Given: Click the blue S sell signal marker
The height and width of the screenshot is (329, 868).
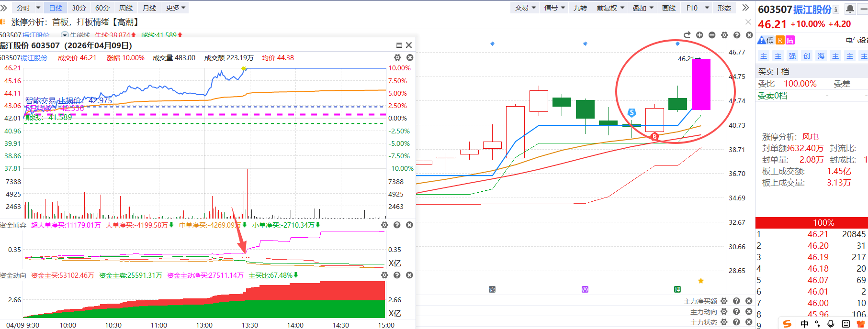Looking at the screenshot, I should [632, 112].
